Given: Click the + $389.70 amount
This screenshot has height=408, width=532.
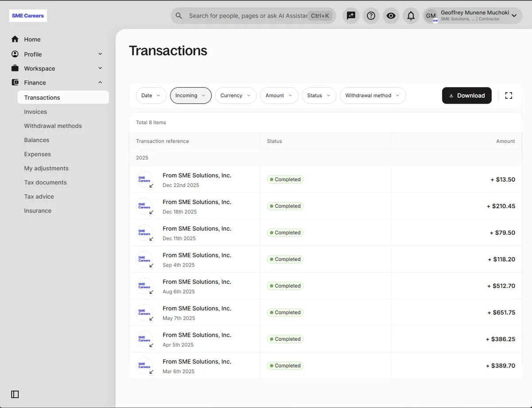Looking at the screenshot, I should point(501,365).
